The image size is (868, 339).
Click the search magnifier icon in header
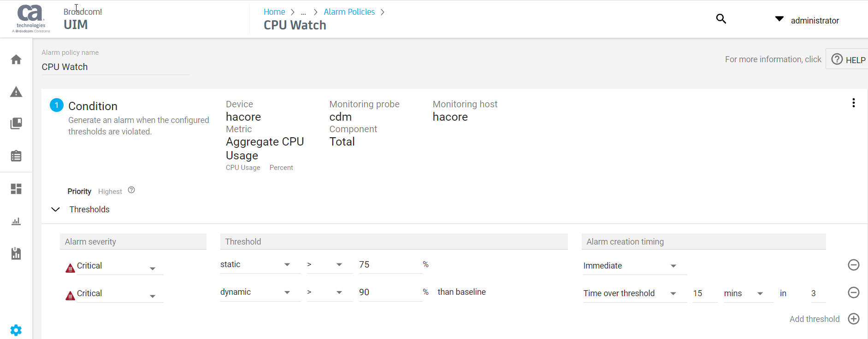pos(720,19)
